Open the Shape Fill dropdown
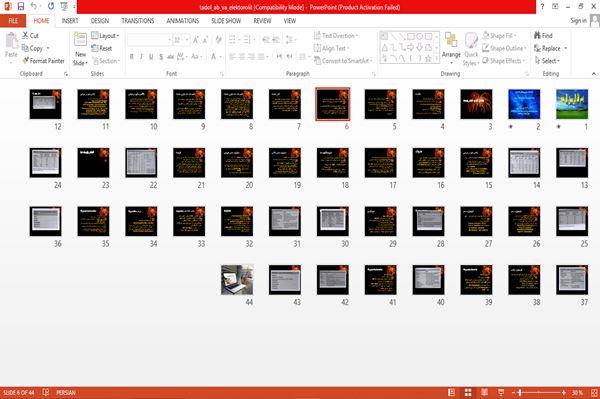 click(x=499, y=36)
